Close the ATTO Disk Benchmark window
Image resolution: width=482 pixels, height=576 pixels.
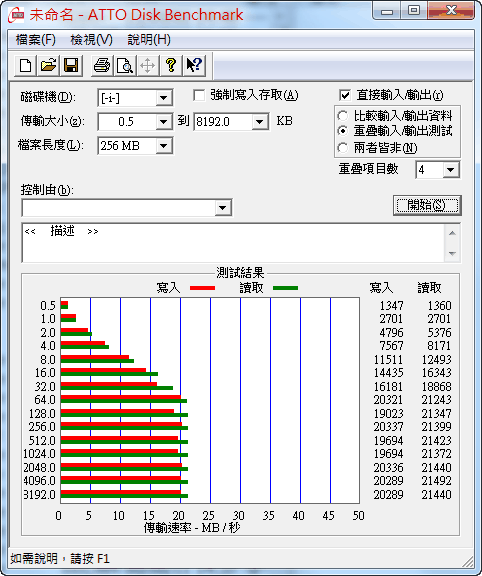pos(451,10)
